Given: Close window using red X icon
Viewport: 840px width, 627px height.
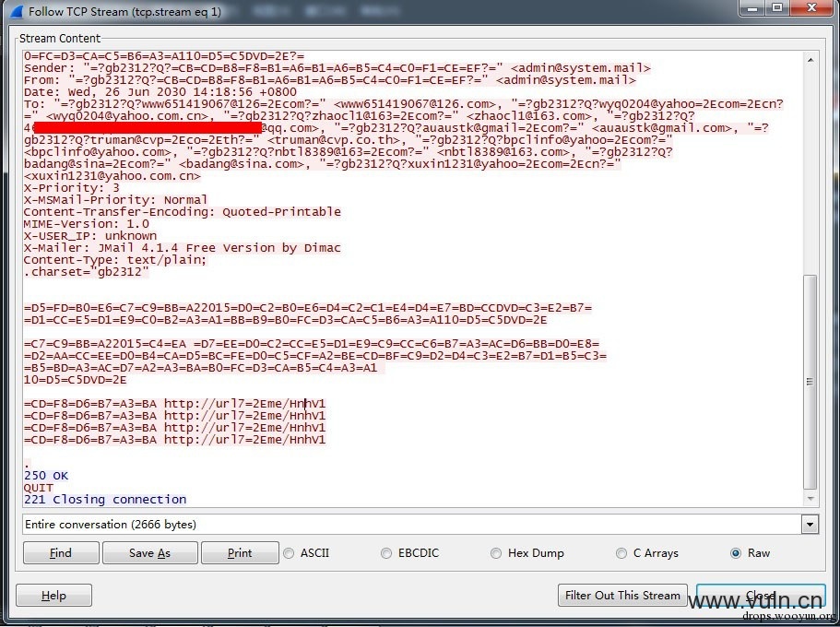Looking at the screenshot, I should (811, 7).
